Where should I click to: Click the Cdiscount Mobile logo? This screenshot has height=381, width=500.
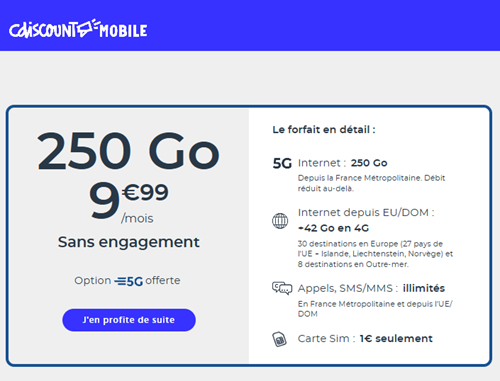(x=78, y=29)
